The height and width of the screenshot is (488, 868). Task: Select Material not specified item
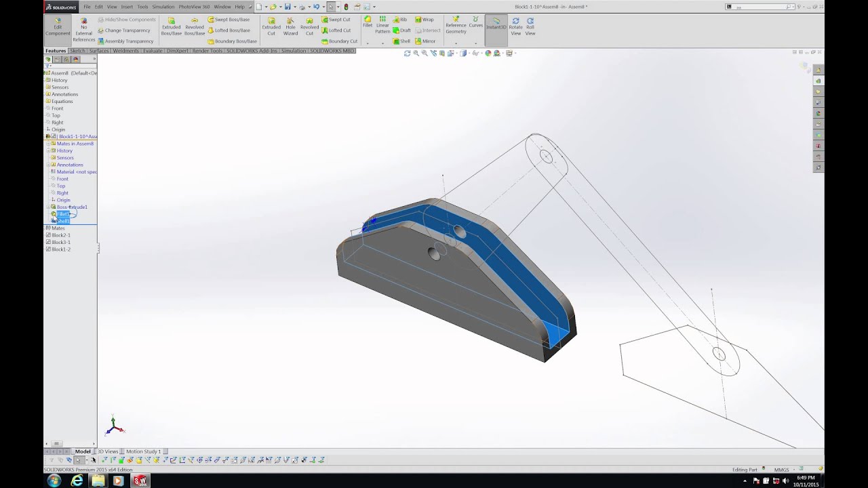[75, 171]
